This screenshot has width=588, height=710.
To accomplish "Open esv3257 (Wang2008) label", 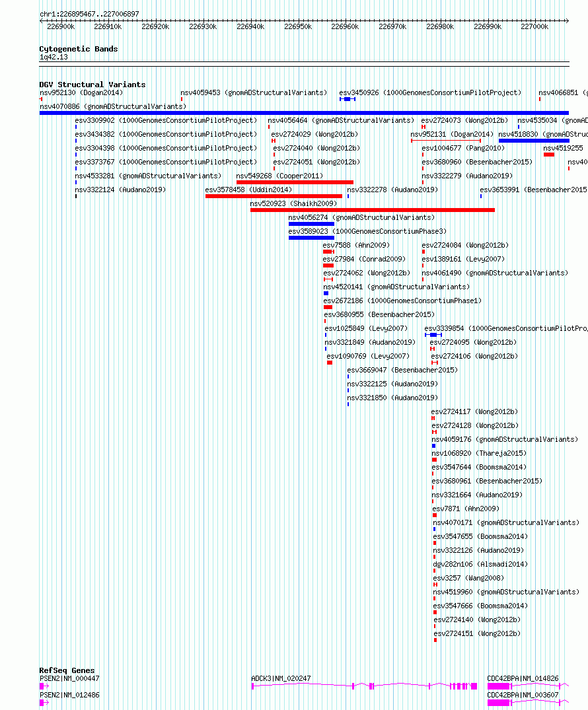I will (468, 578).
